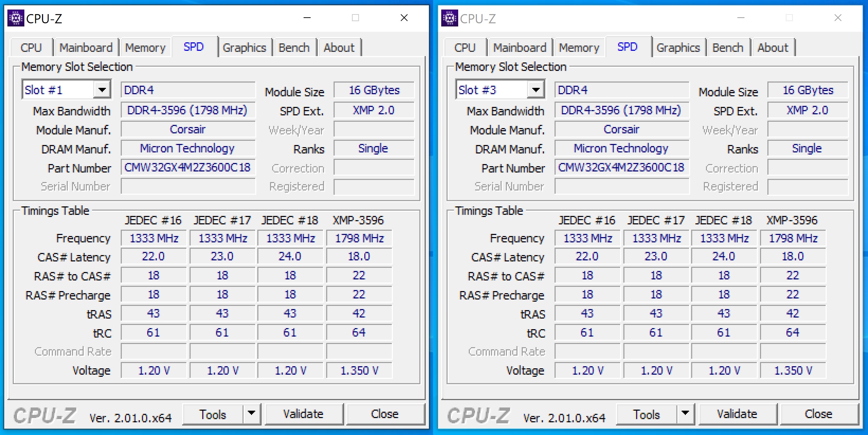This screenshot has height=435, width=868.
Task: Close the right CPU-Z window via X
Action: pos(838,18)
